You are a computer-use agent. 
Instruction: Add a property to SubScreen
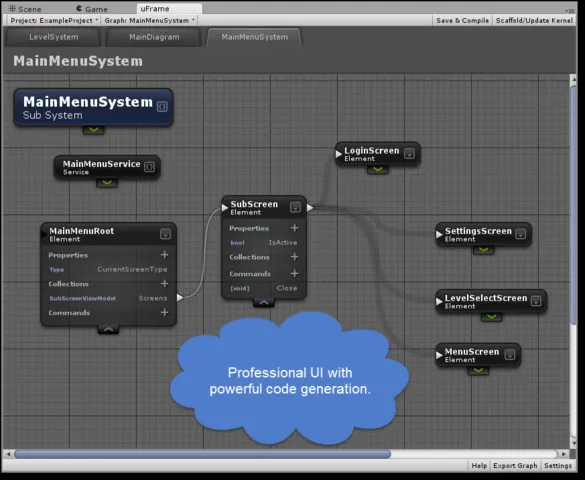point(294,228)
